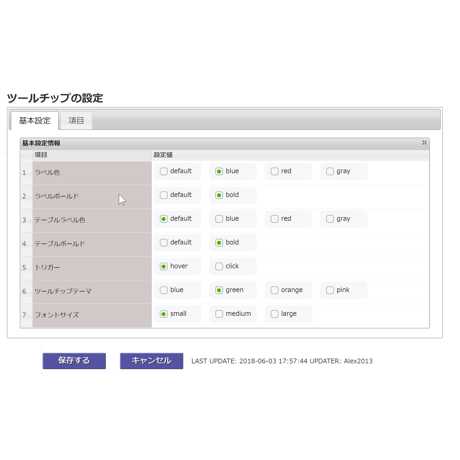
Task: Select blue for ラベル色
Action: (219, 171)
